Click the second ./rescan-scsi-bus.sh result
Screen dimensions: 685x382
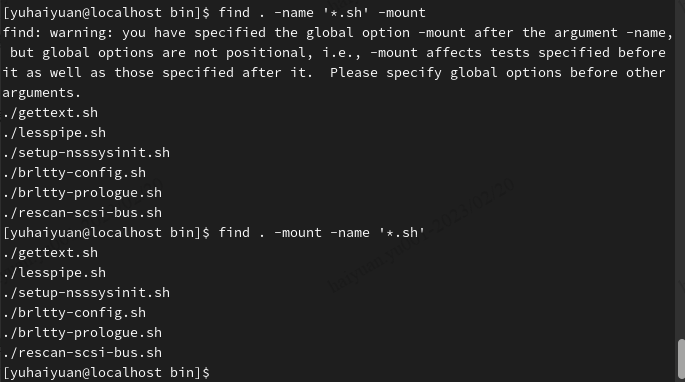pos(82,353)
